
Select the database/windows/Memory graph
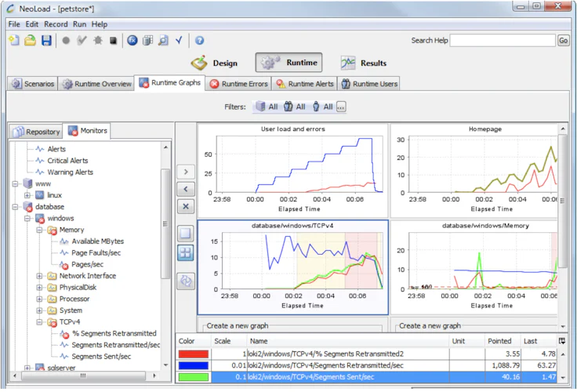click(474, 267)
